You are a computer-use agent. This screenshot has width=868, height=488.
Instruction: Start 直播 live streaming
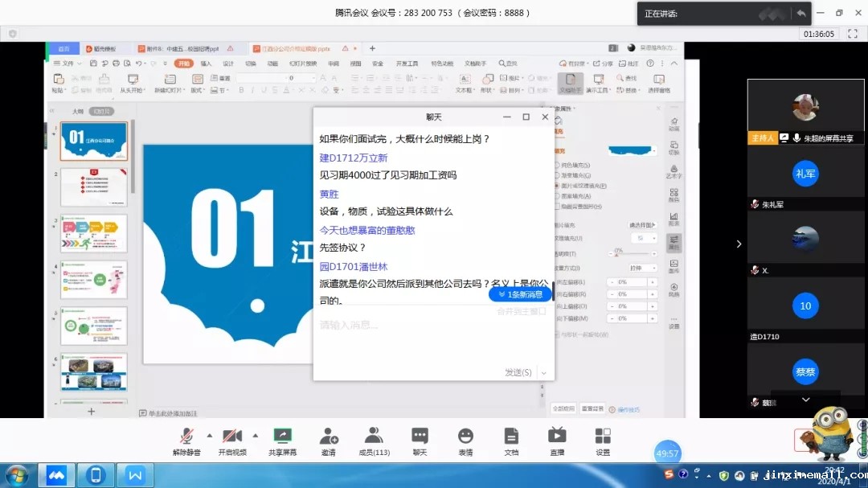[x=556, y=436]
